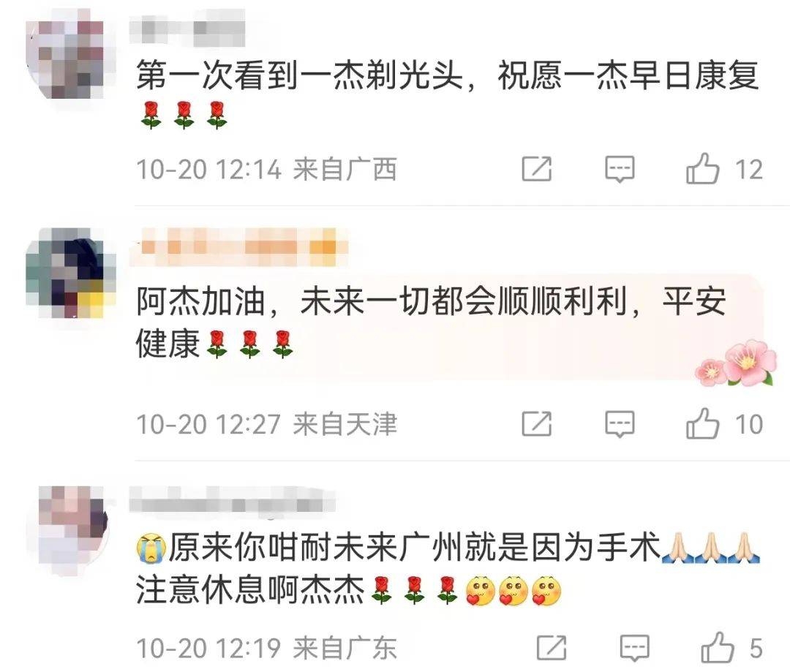
Task: Select the comment text 阿杰加油
Action: tap(432, 322)
